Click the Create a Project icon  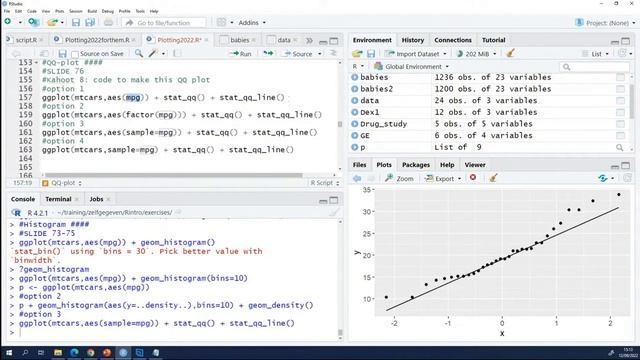pos(33,22)
